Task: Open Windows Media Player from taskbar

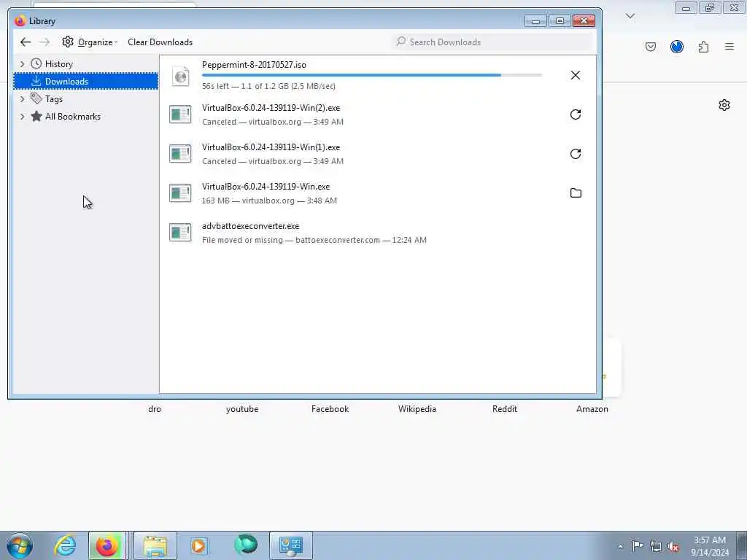Action: click(x=199, y=545)
